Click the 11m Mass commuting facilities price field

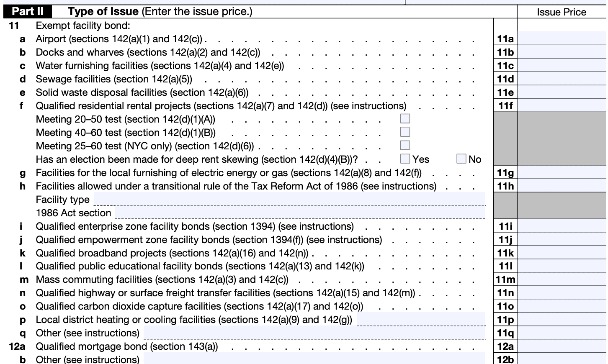tap(562, 279)
